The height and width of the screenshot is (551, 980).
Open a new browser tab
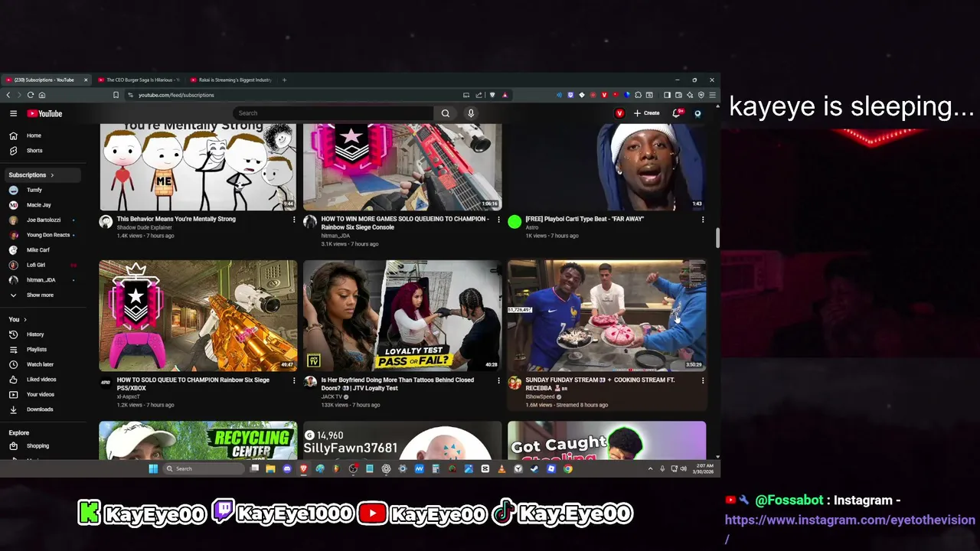(x=284, y=80)
